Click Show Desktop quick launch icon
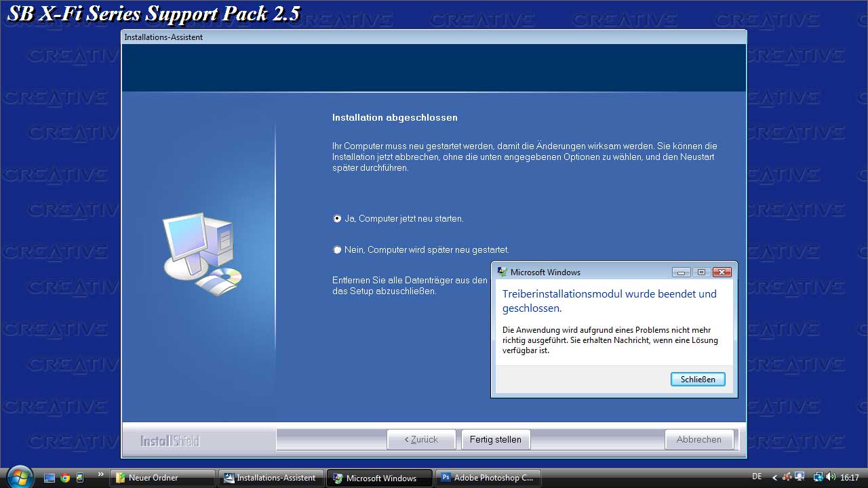The image size is (868, 488). (50, 478)
